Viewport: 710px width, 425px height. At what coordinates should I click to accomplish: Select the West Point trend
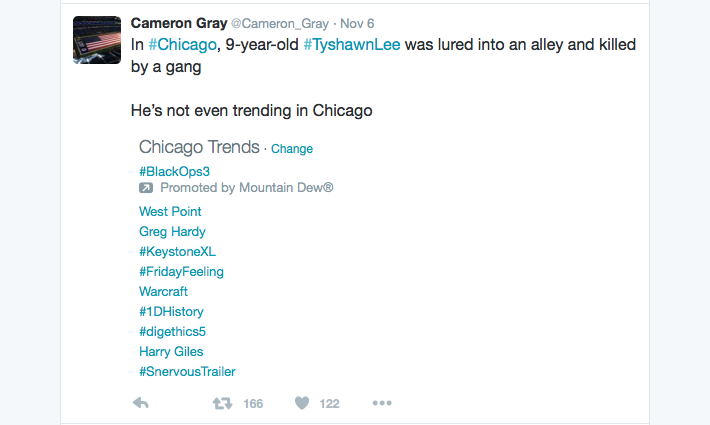click(170, 211)
